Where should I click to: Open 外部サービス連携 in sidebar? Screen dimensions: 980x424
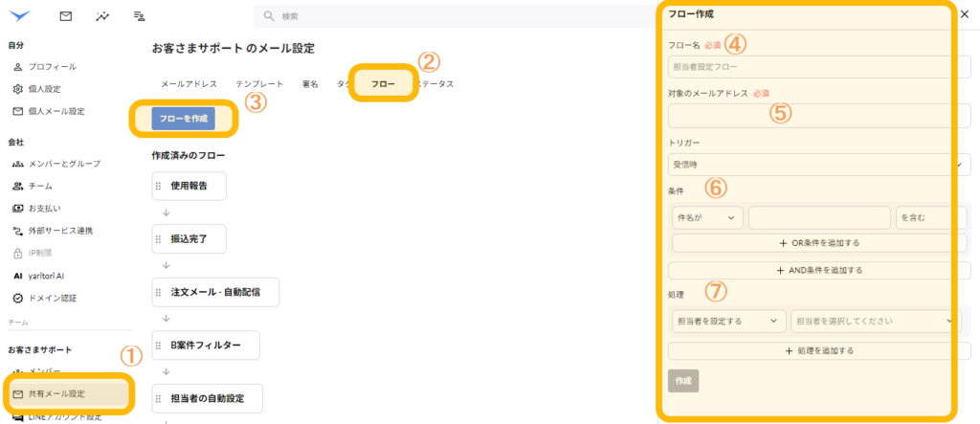coord(58,231)
